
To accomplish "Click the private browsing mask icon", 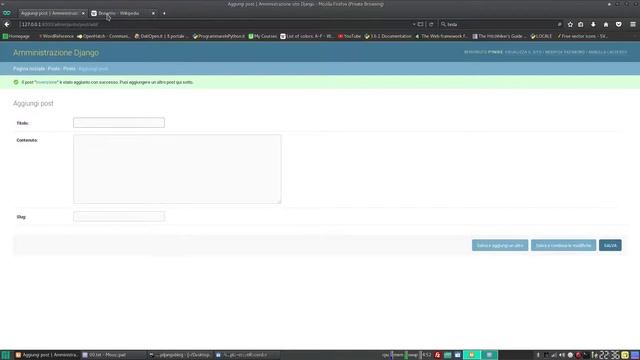I will coord(7,13).
